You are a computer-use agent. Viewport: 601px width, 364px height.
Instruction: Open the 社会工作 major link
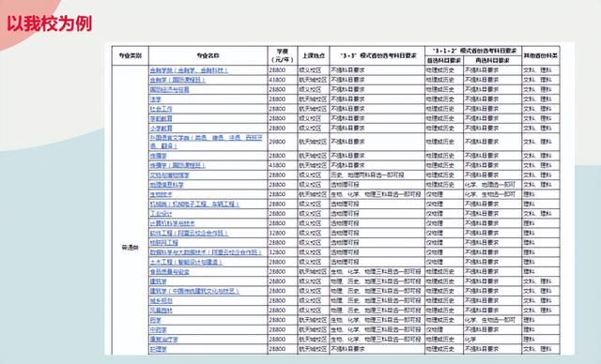(161, 109)
